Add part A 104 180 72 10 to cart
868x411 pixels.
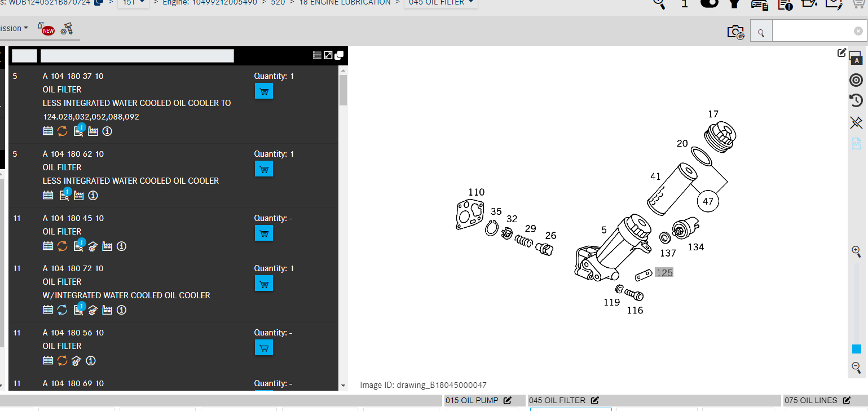pos(263,284)
